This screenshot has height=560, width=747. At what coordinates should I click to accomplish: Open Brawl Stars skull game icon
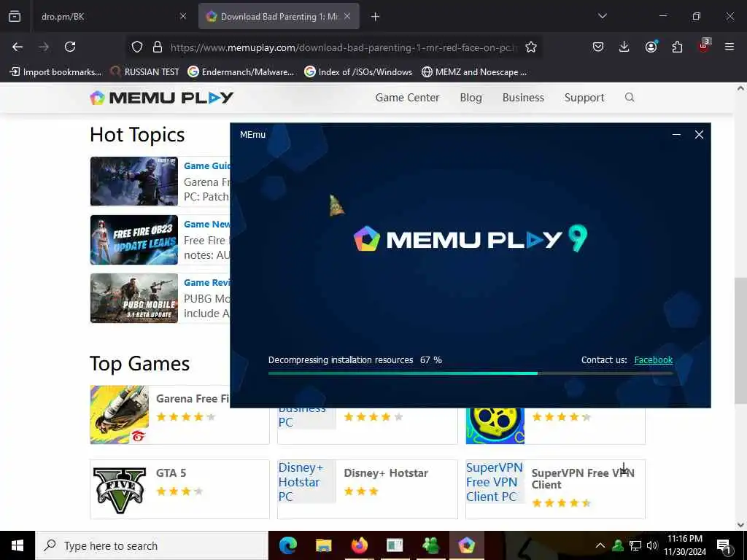click(x=495, y=426)
